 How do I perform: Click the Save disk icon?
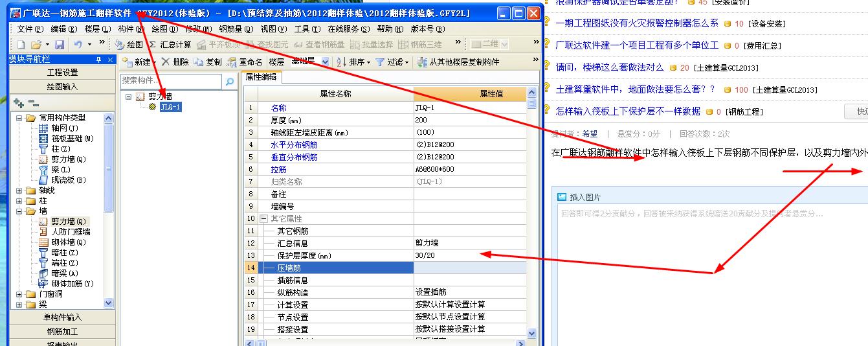coord(60,45)
